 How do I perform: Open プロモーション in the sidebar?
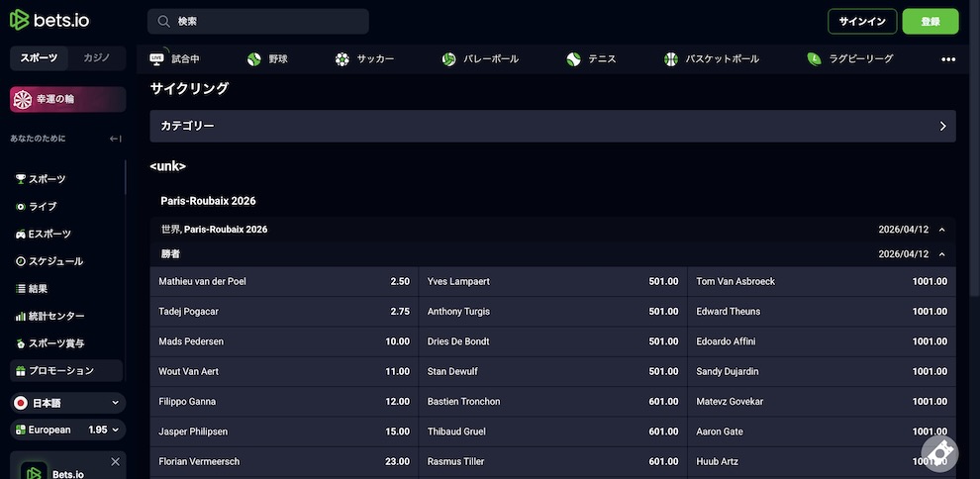point(67,371)
